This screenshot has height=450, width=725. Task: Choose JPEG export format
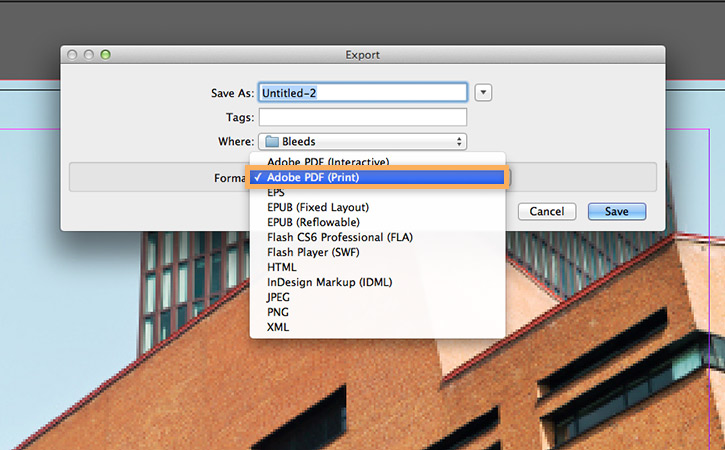point(377,297)
